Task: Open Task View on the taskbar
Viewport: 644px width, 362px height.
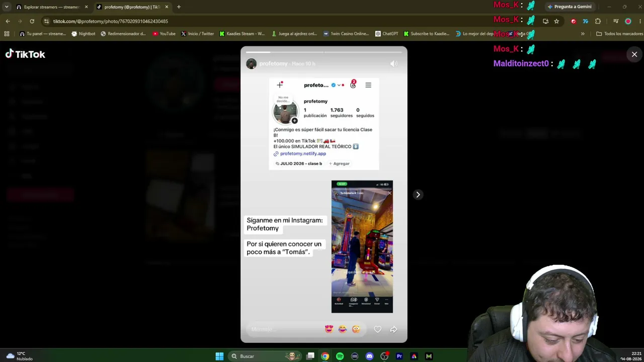Action: (x=310, y=356)
